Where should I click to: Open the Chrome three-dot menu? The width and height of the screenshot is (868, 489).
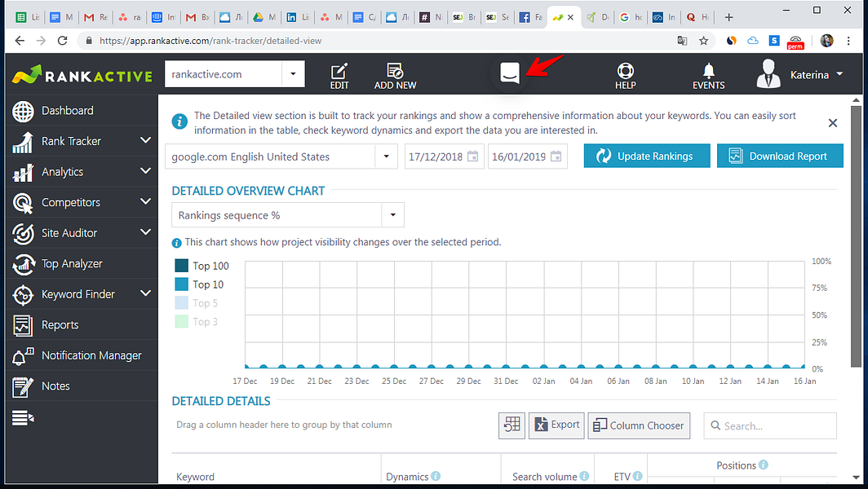click(848, 41)
